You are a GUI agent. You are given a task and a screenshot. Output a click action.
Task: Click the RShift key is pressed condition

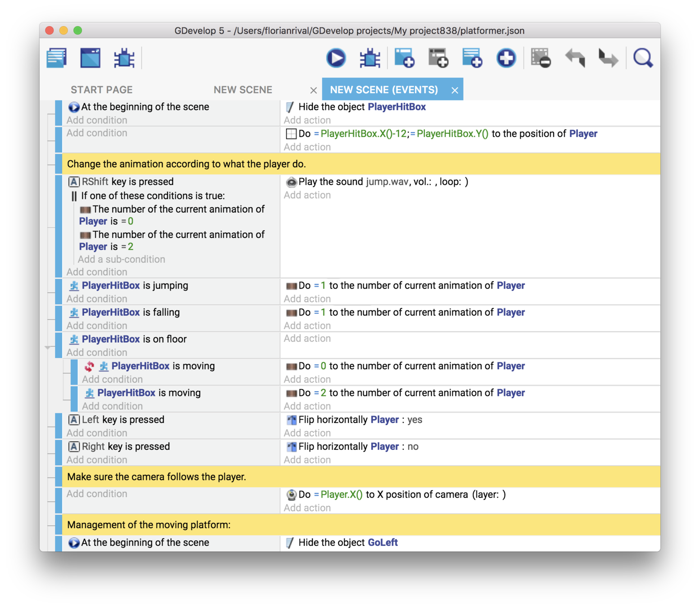point(121,181)
